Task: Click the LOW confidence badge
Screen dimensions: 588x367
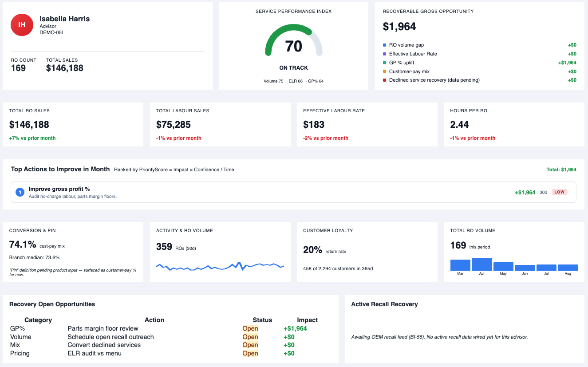Action: coord(559,192)
